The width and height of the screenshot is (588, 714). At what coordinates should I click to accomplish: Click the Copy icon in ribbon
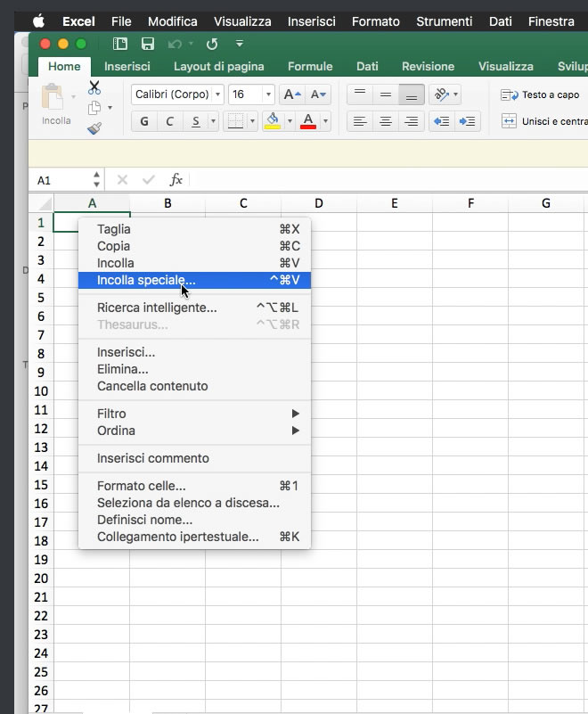(94, 108)
